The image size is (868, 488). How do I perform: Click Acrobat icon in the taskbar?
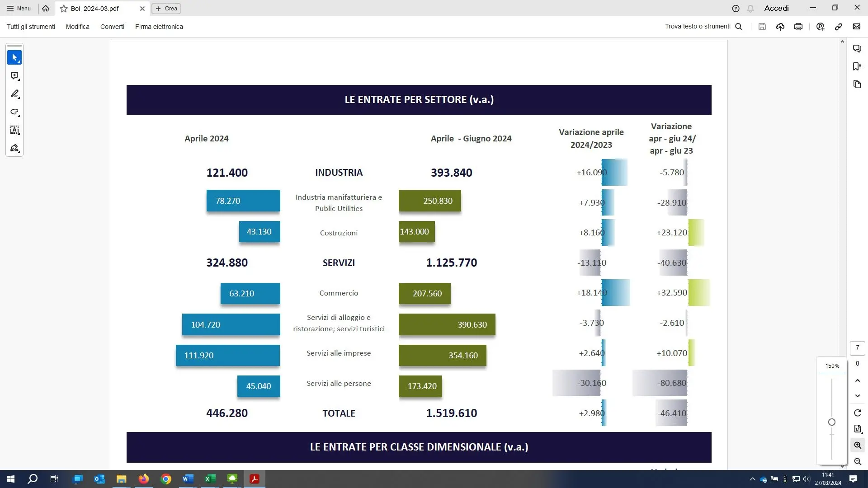(x=255, y=479)
